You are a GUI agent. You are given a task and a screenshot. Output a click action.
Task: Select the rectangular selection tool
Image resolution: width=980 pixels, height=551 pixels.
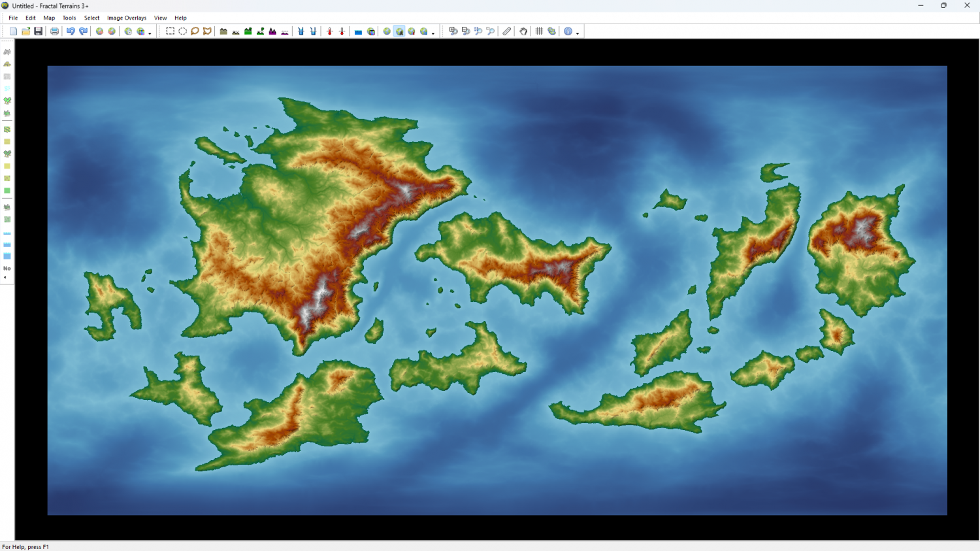(170, 31)
